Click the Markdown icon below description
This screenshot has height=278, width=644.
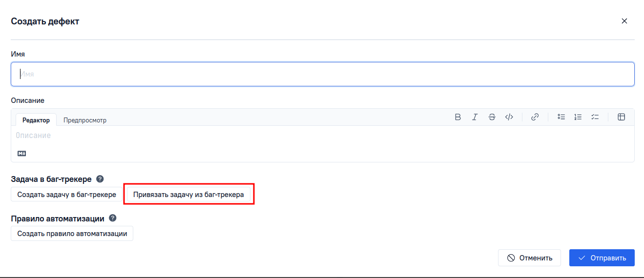[x=21, y=153]
